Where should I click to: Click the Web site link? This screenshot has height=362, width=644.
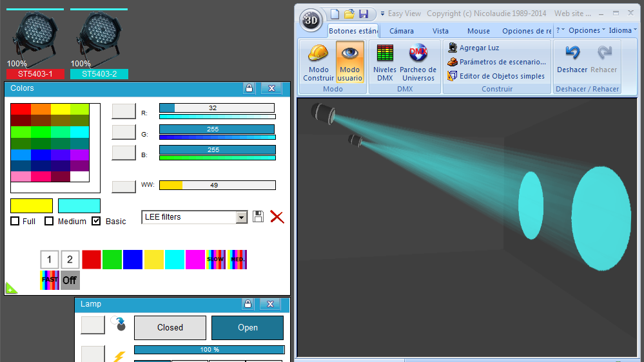(572, 14)
